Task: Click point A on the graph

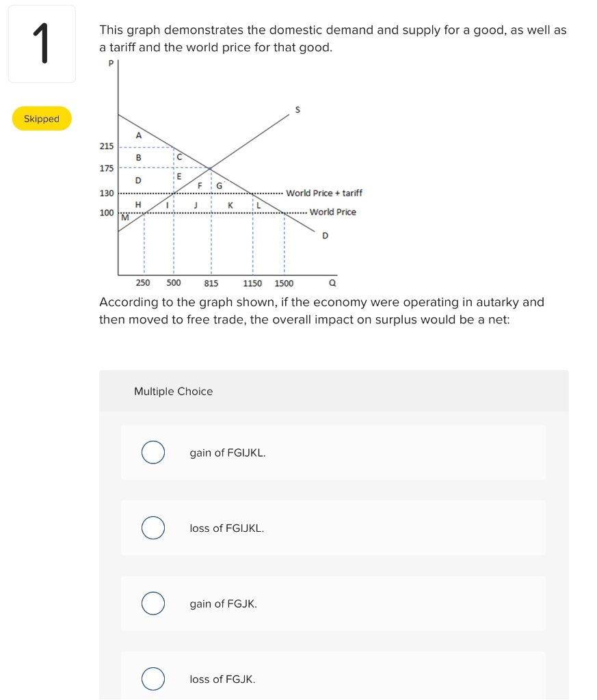Action: [x=137, y=135]
